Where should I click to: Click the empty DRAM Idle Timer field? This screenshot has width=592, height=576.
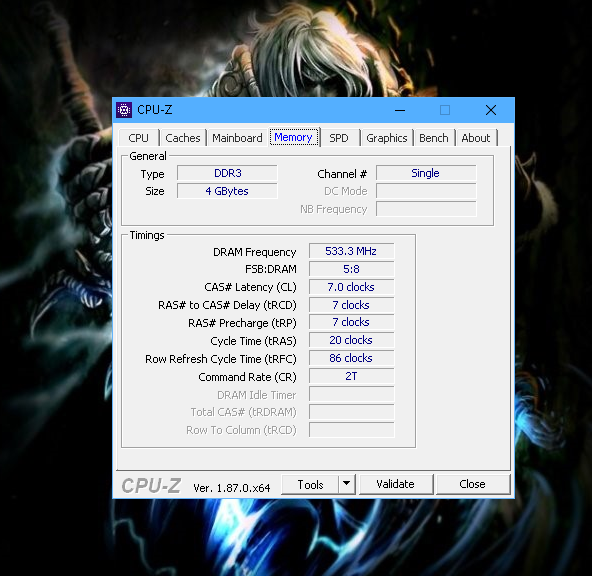click(352, 394)
